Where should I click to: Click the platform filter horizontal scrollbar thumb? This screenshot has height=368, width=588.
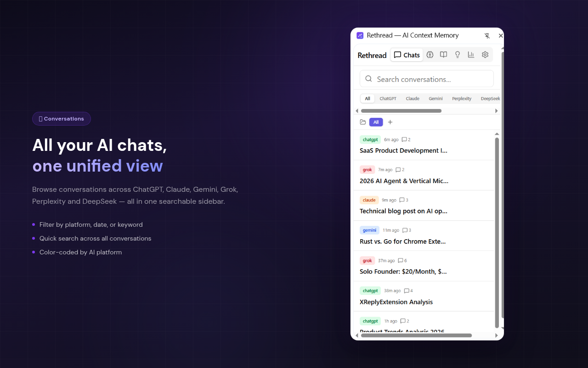(x=401, y=111)
